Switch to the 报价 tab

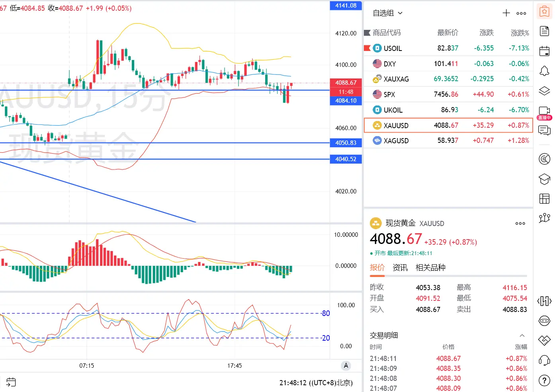point(377,267)
